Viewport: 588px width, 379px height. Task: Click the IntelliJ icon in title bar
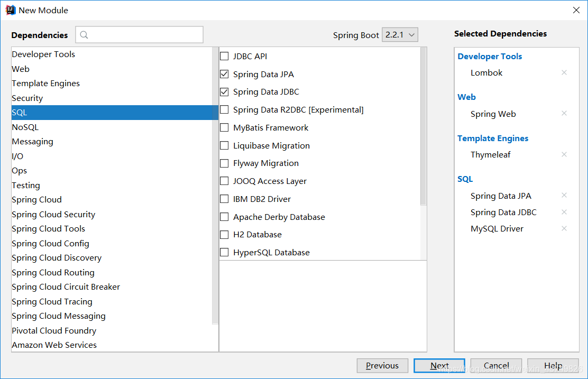10,10
